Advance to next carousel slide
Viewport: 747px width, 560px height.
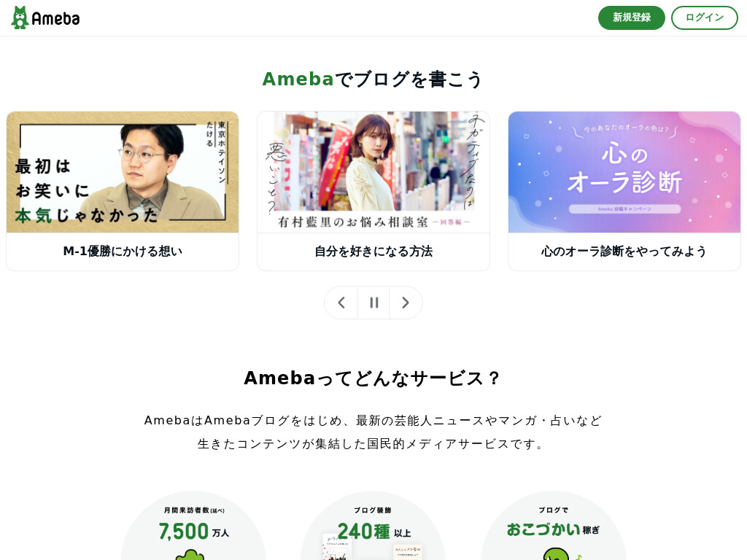406,303
